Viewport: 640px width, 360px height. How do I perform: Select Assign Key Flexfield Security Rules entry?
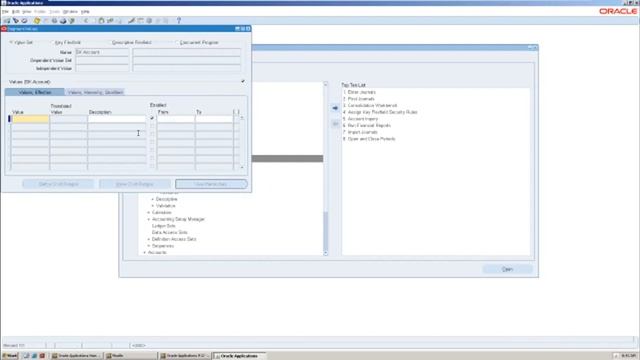click(x=382, y=112)
